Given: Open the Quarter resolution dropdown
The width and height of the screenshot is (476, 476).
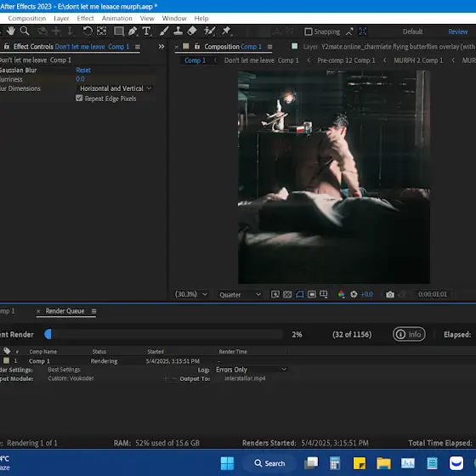Looking at the screenshot, I should pyautogui.click(x=240, y=294).
